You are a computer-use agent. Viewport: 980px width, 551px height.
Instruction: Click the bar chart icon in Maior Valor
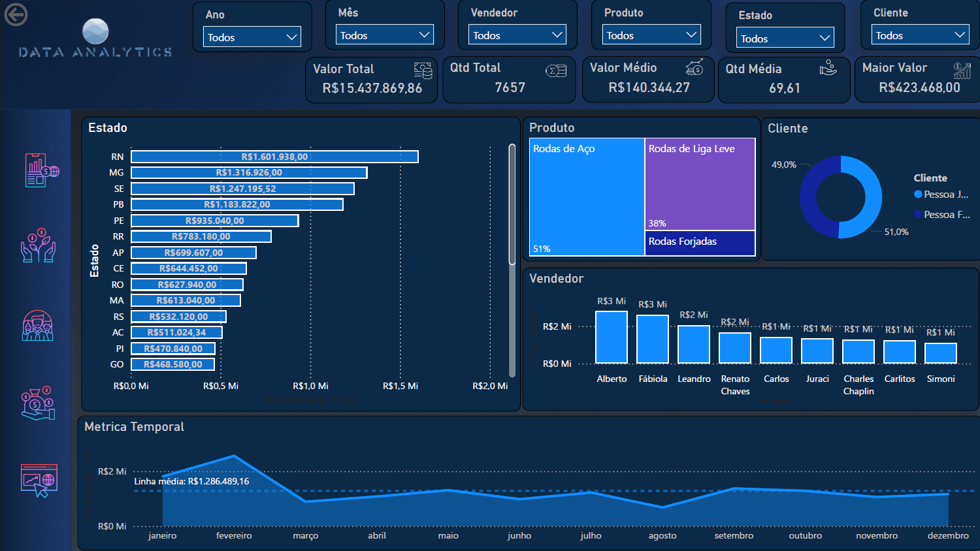tap(962, 70)
